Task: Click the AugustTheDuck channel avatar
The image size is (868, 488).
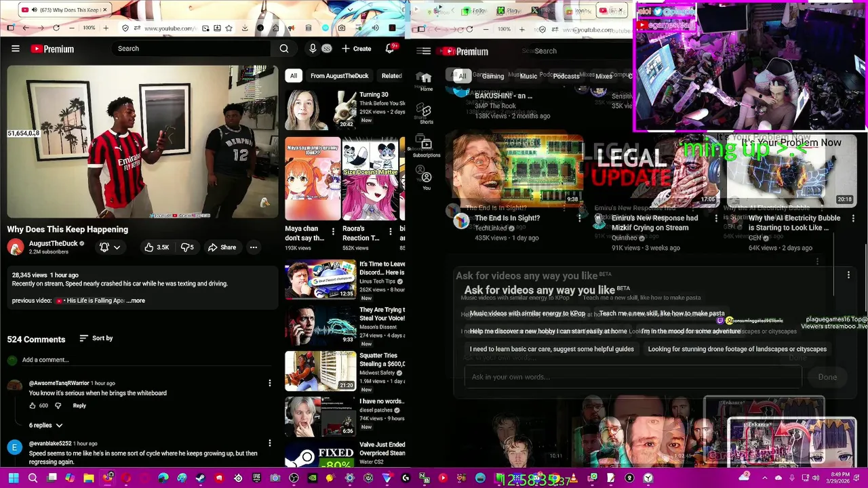Action: pos(16,247)
